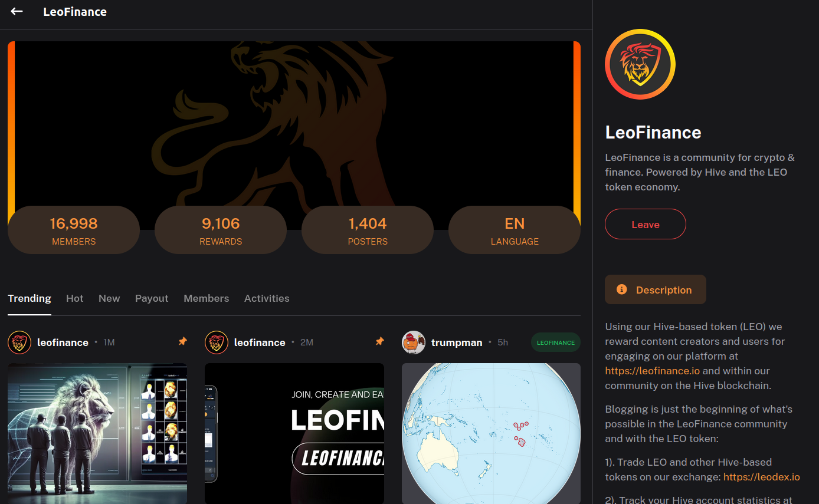Click the info icon beside Description

pyautogui.click(x=621, y=289)
